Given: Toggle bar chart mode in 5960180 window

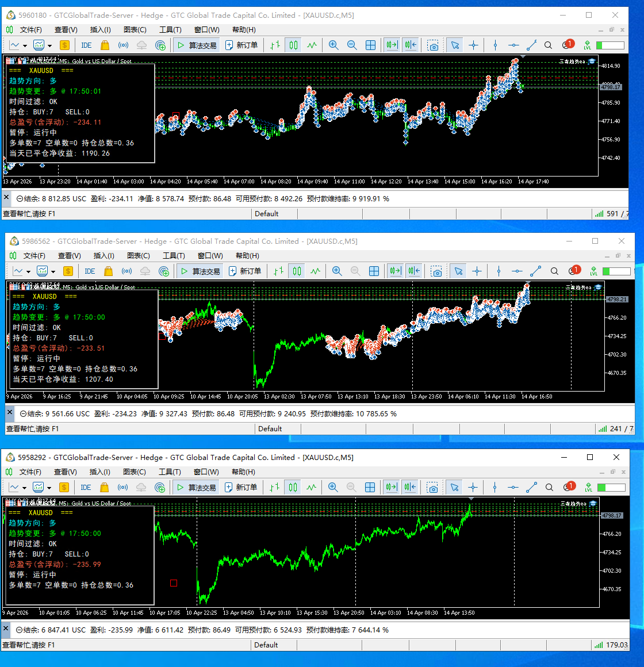Looking at the screenshot, I should coord(275,45).
